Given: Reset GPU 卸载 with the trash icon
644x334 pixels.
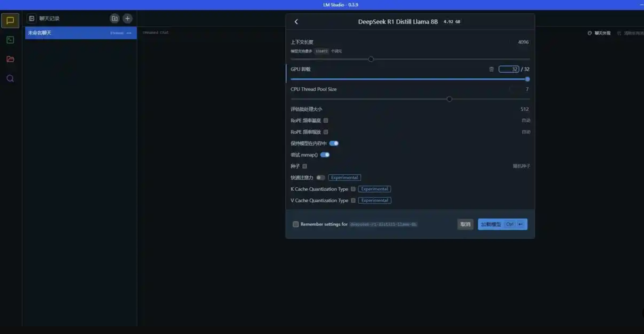Looking at the screenshot, I should (x=491, y=69).
